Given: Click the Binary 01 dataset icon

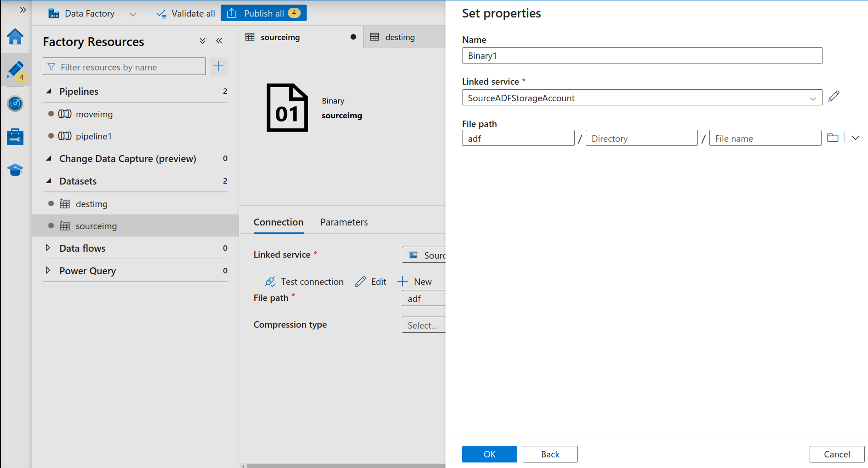Looking at the screenshot, I should [x=287, y=108].
